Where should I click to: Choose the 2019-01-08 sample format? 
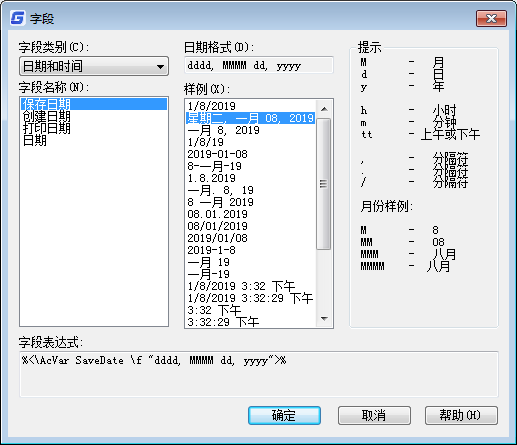[250, 154]
